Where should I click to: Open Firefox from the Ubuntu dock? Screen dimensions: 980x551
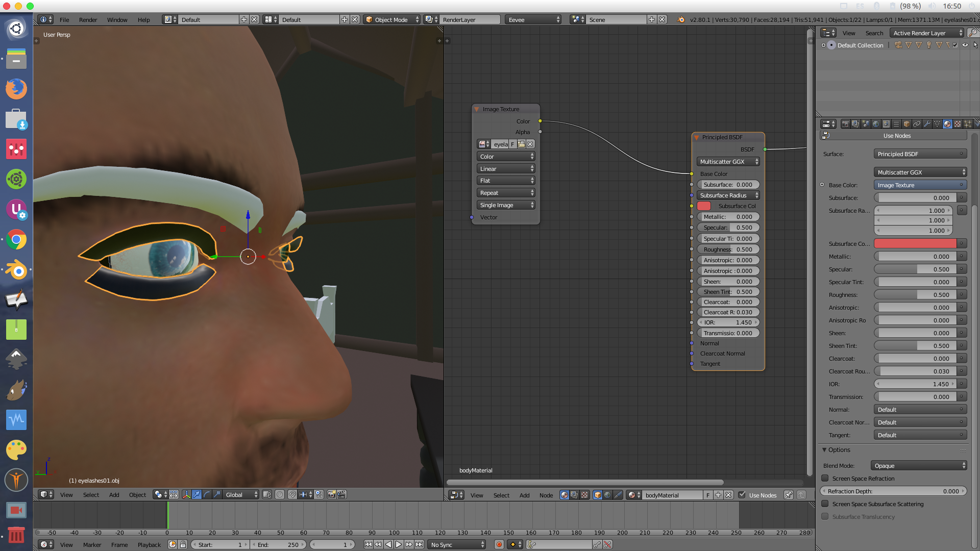(16, 89)
